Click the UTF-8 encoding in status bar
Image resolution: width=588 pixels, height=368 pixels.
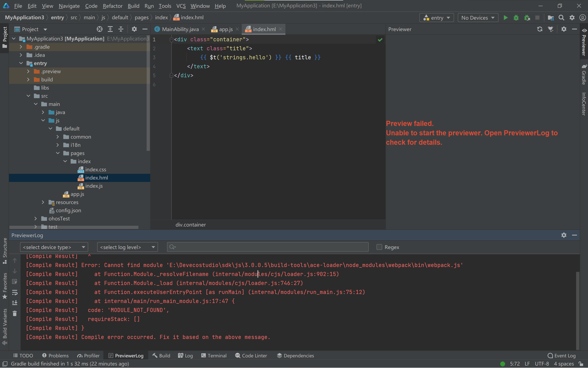pyautogui.click(x=542, y=364)
